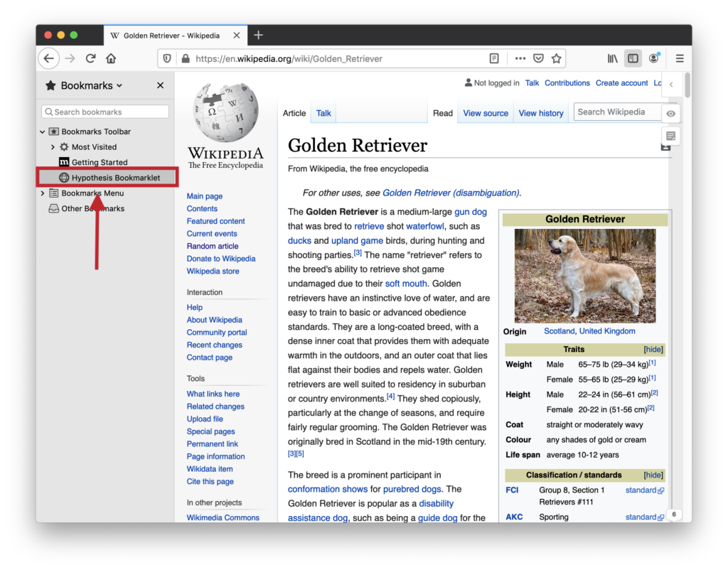
Task: Open the Wikimedia Commons link
Action: pos(223,517)
